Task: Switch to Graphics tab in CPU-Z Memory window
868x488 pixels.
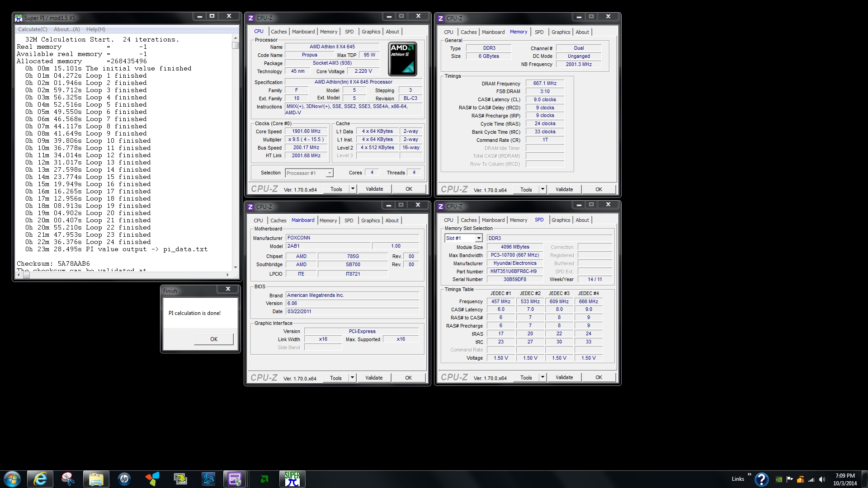Action: click(x=561, y=32)
